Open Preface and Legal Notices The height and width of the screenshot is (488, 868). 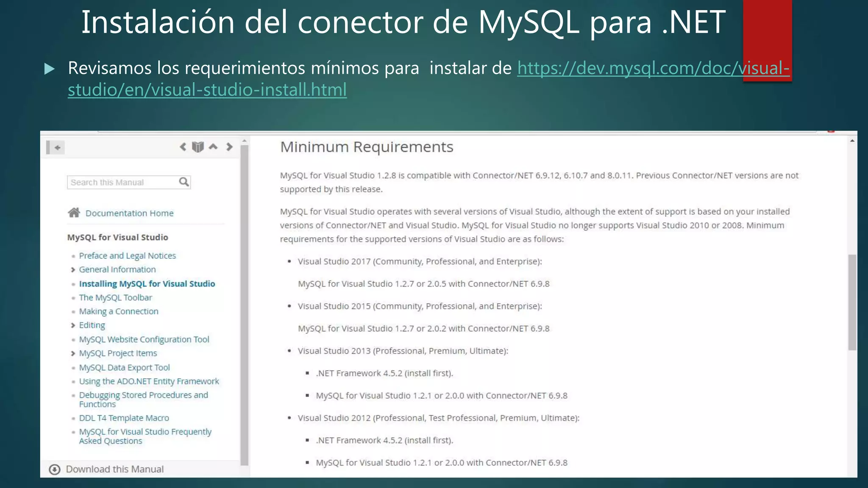click(127, 255)
